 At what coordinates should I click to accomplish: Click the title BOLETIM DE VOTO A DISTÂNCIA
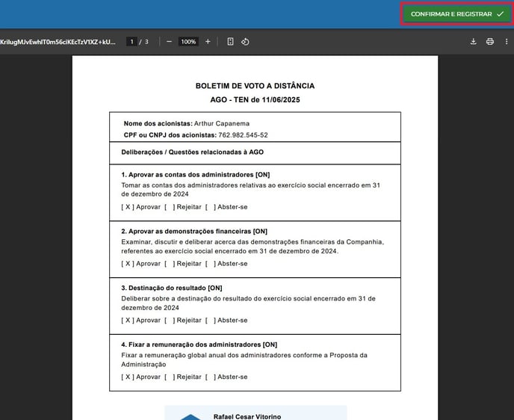255,86
